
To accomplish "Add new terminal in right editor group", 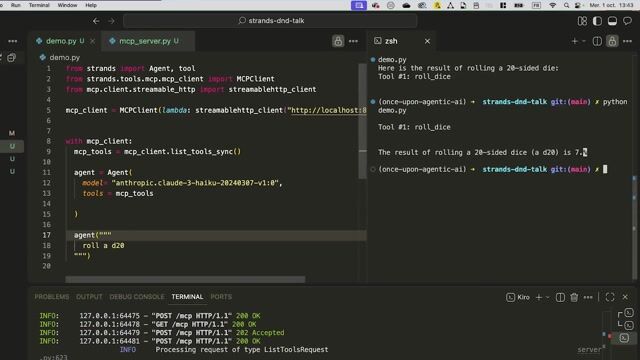I will pyautogui.click(x=575, y=41).
